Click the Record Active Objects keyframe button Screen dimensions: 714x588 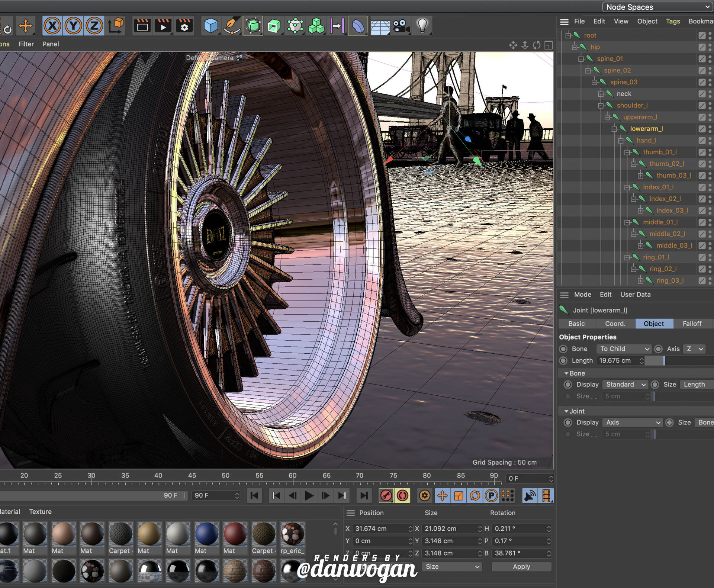(386, 495)
